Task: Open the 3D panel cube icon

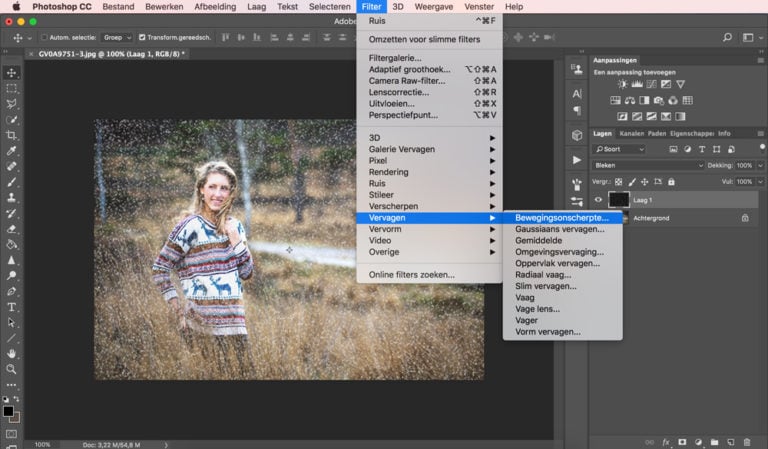Action: (x=577, y=135)
